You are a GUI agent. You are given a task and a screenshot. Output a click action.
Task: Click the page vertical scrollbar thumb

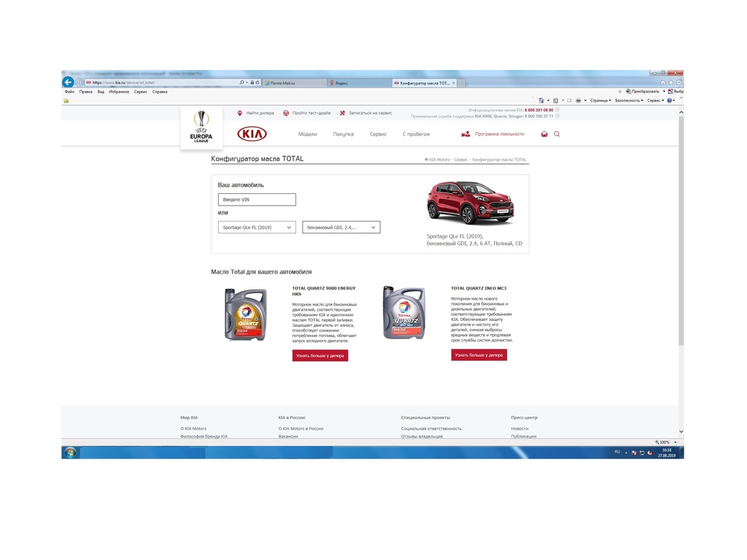coord(681,230)
